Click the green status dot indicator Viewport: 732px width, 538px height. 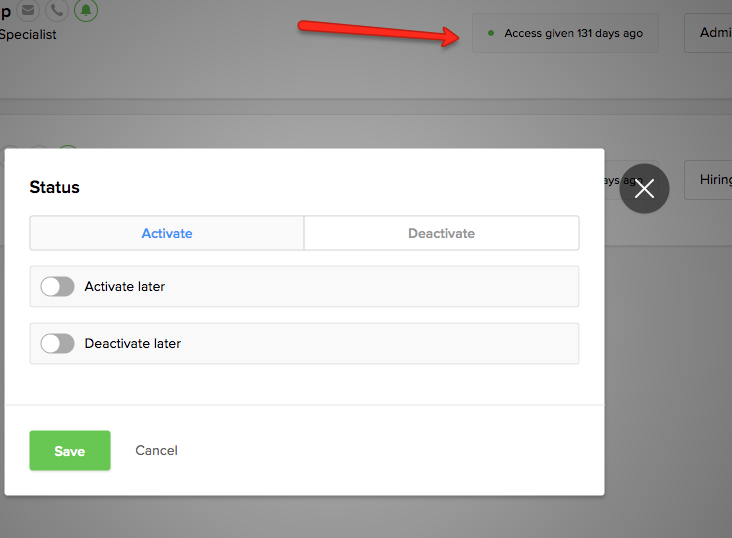point(490,33)
